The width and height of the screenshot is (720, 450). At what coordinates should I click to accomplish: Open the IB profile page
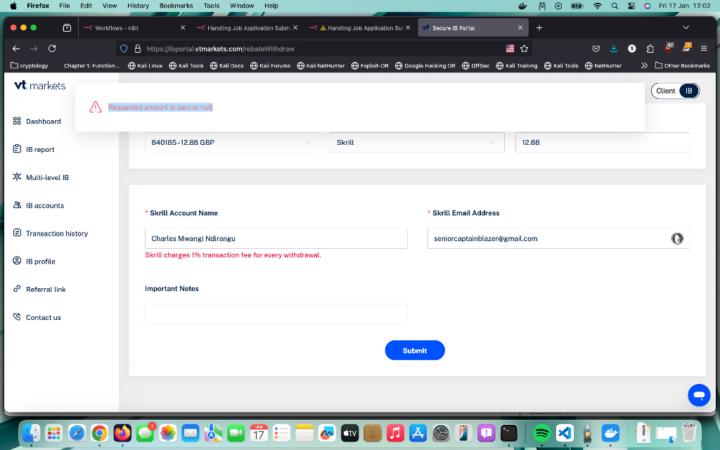pos(34,261)
